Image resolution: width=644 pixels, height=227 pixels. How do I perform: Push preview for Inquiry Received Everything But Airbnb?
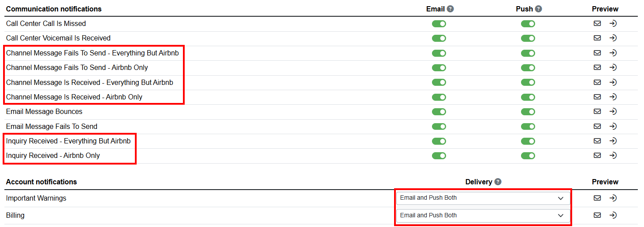click(x=613, y=141)
